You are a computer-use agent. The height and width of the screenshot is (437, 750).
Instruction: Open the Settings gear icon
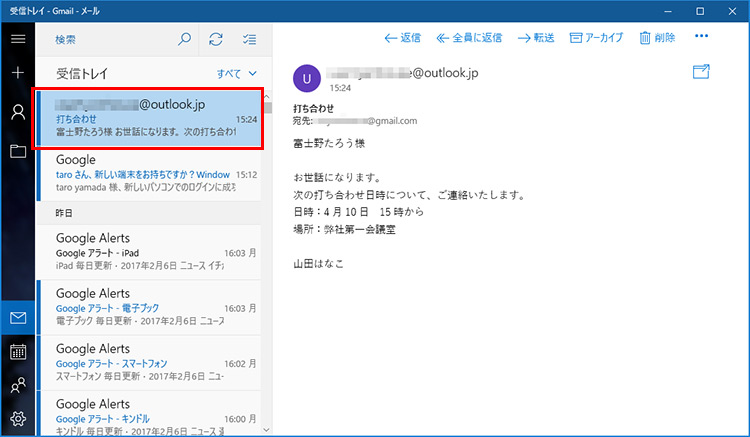[x=17, y=419]
